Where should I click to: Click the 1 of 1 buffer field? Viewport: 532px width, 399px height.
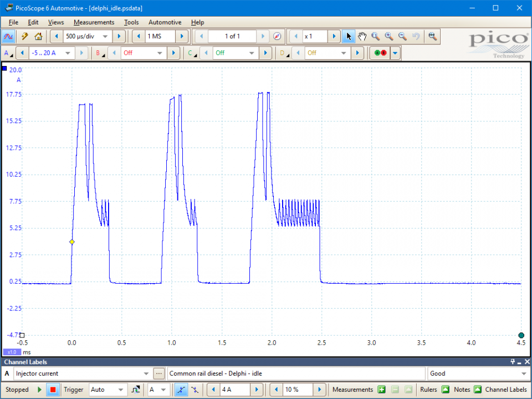pyautogui.click(x=232, y=37)
